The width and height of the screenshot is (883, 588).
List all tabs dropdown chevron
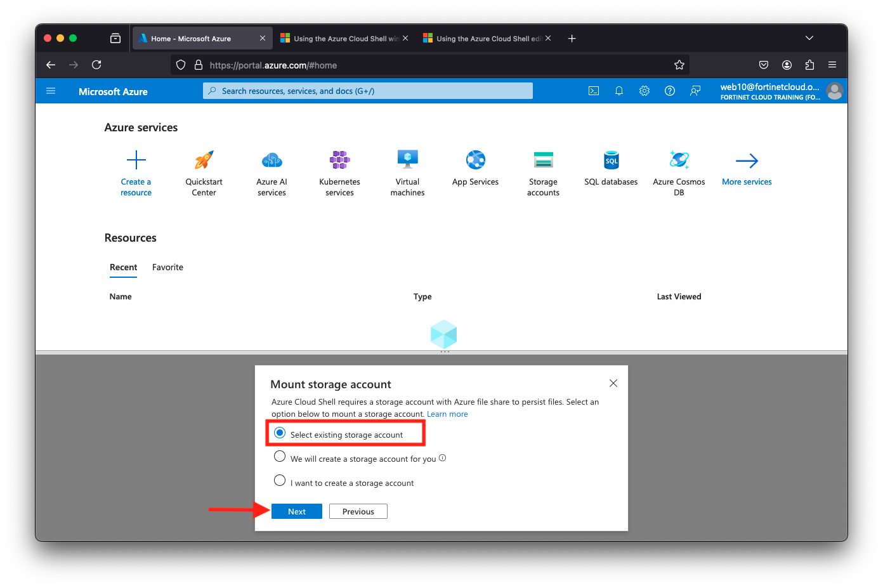coord(809,38)
